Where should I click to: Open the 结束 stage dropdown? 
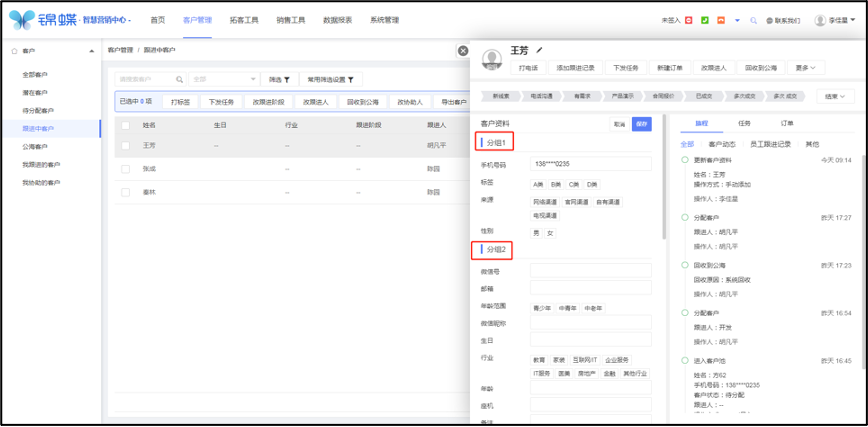(835, 96)
